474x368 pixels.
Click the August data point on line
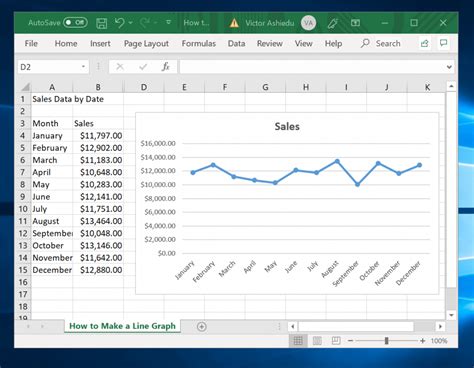tap(337, 161)
